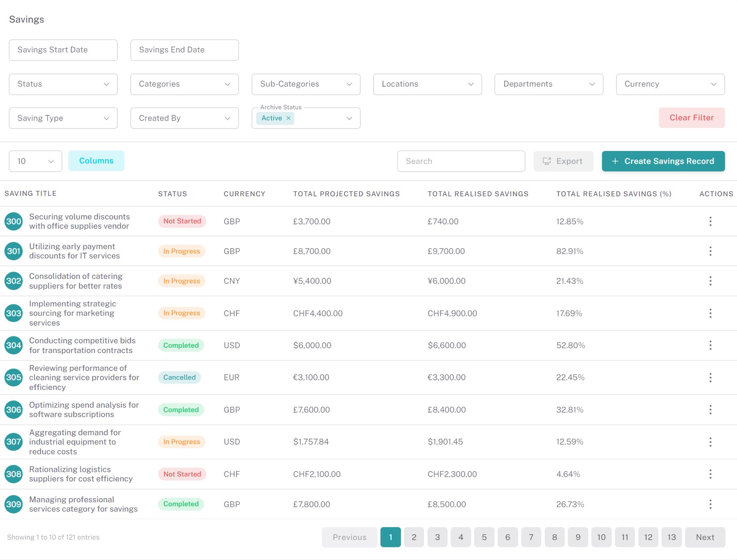Click the 305 record ID badge

pyautogui.click(x=13, y=378)
